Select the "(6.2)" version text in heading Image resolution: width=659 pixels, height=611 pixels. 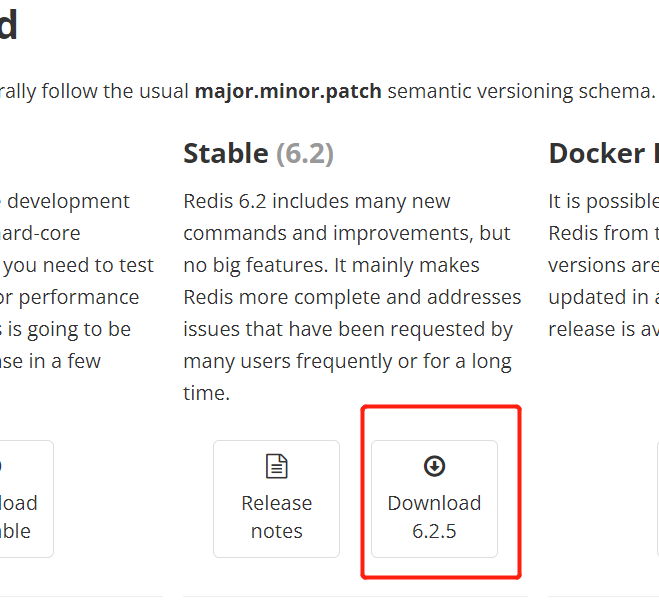click(x=304, y=153)
